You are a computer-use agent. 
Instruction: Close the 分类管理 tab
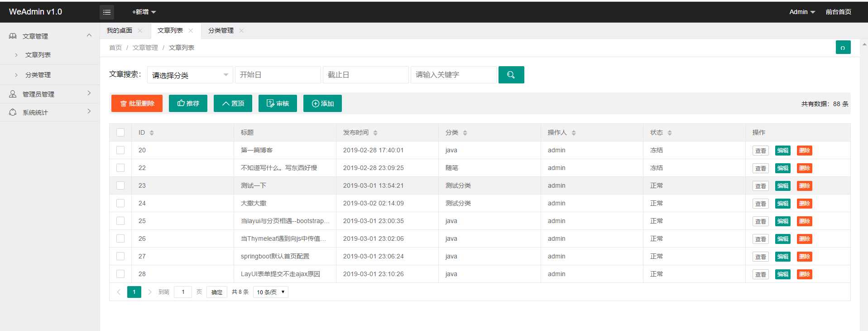pos(241,30)
